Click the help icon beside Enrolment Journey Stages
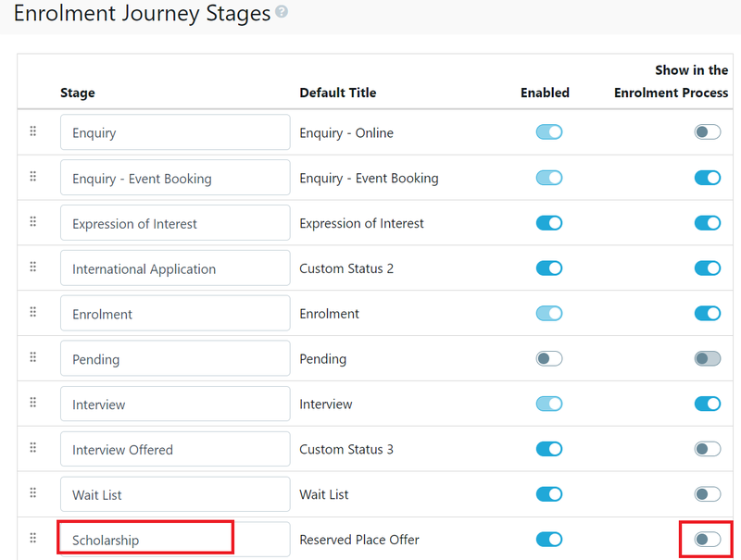This screenshot has height=560, width=741. [282, 13]
